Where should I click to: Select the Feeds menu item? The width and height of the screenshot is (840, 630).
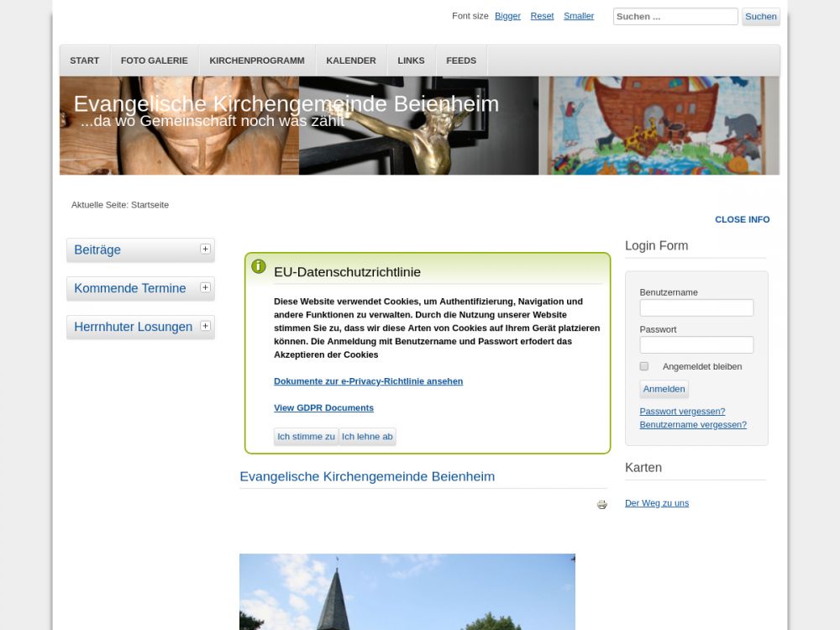[x=461, y=60]
